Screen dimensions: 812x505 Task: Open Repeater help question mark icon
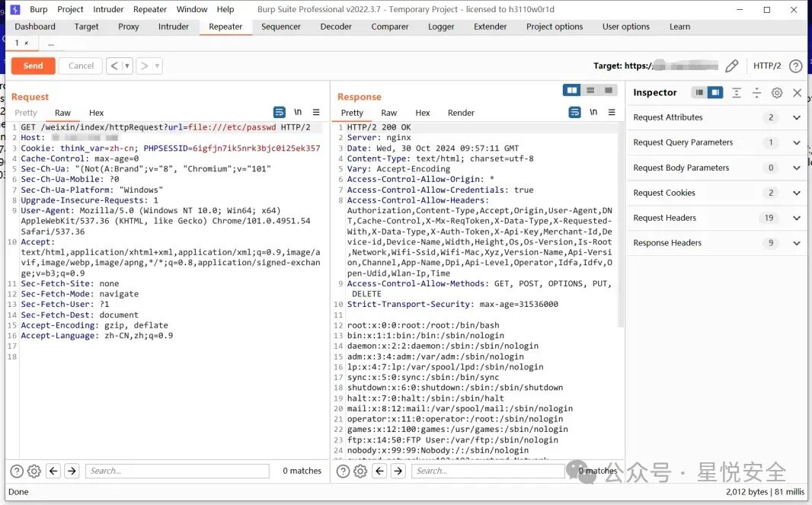795,66
